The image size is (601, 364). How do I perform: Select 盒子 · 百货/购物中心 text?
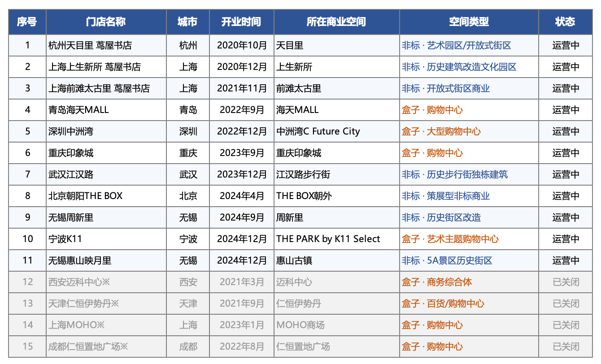(x=443, y=303)
